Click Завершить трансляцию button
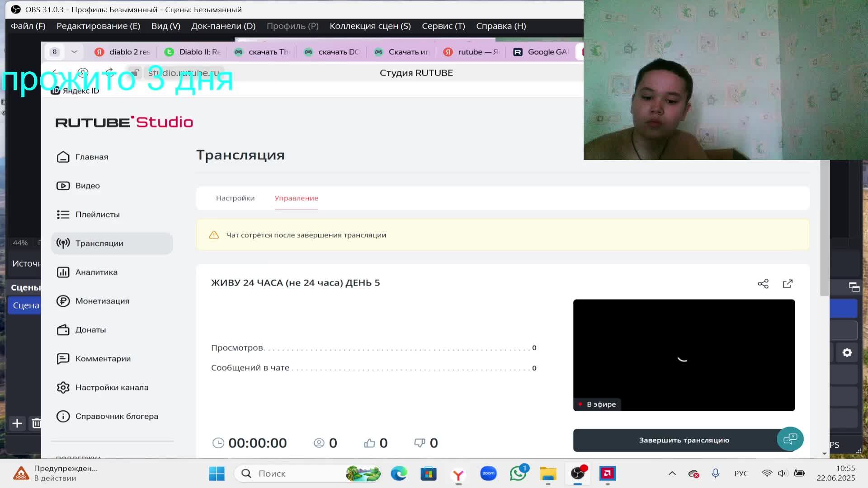The height and width of the screenshot is (488, 868). coord(684,440)
